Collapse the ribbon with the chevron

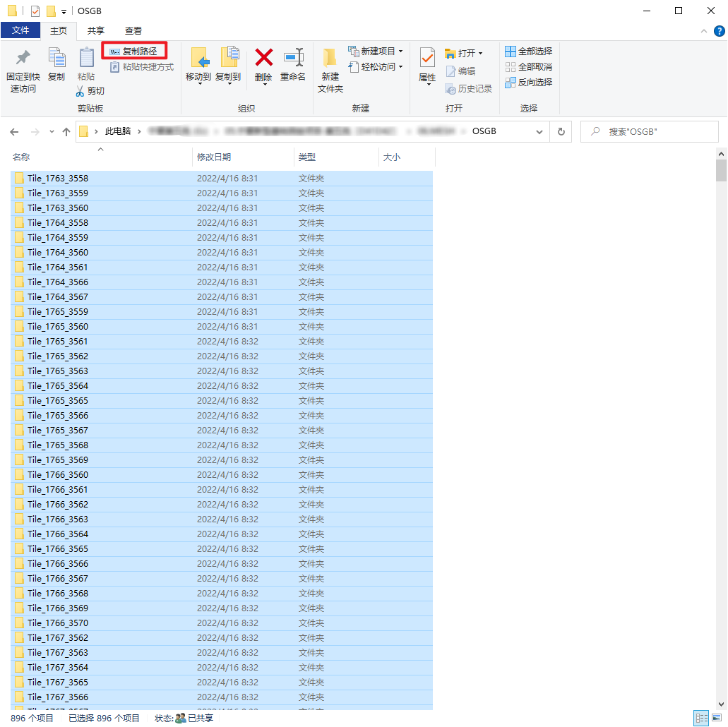[x=704, y=31]
